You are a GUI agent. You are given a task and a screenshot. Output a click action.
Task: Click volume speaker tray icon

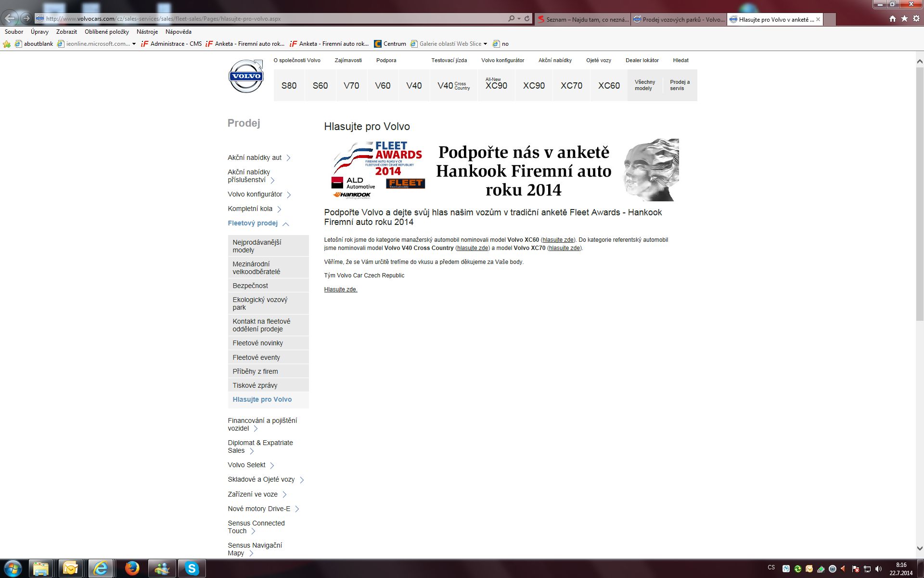coord(879,569)
